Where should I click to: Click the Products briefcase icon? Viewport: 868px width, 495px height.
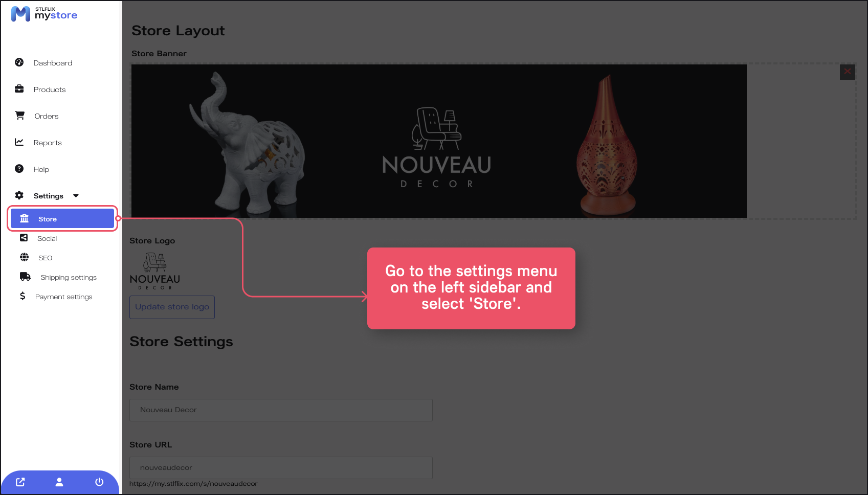[19, 89]
